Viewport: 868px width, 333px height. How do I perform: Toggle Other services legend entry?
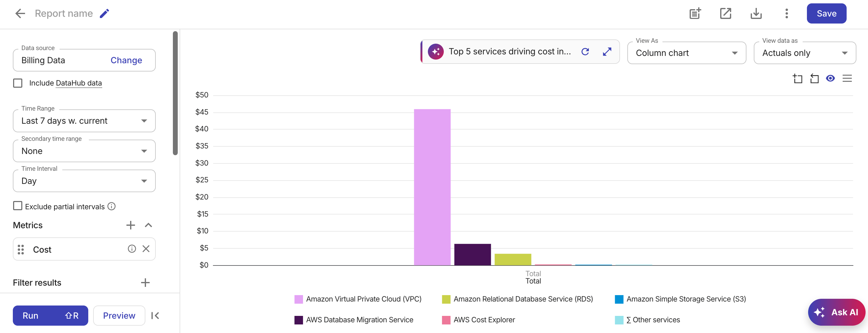[647, 320]
